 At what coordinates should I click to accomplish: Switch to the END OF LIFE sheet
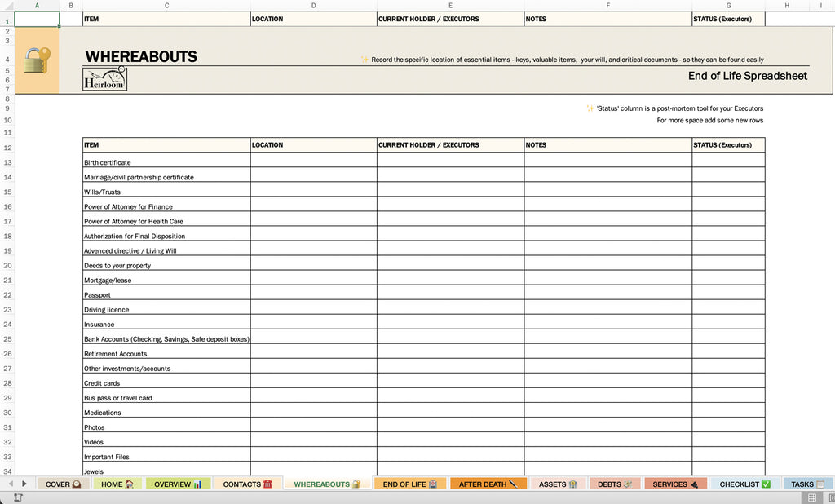tap(409, 484)
